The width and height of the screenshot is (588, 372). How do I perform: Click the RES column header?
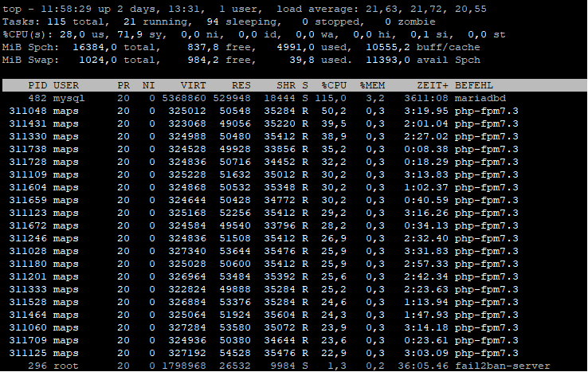coord(241,85)
